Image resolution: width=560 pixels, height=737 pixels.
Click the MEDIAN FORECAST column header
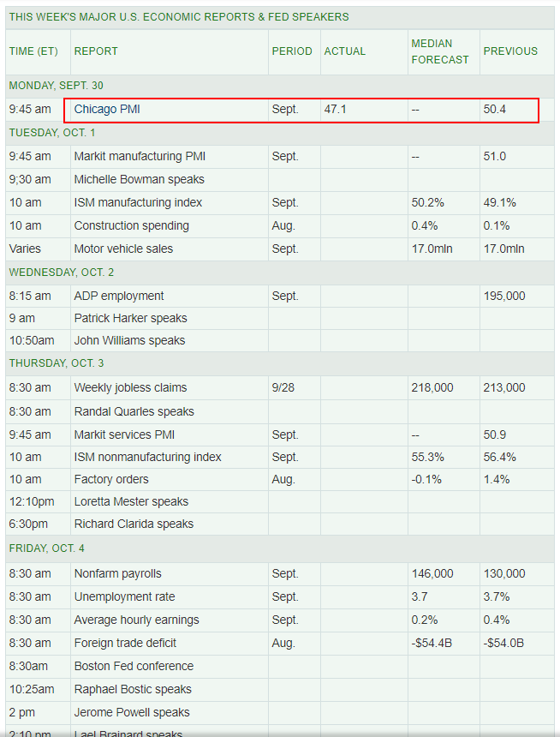(x=440, y=51)
